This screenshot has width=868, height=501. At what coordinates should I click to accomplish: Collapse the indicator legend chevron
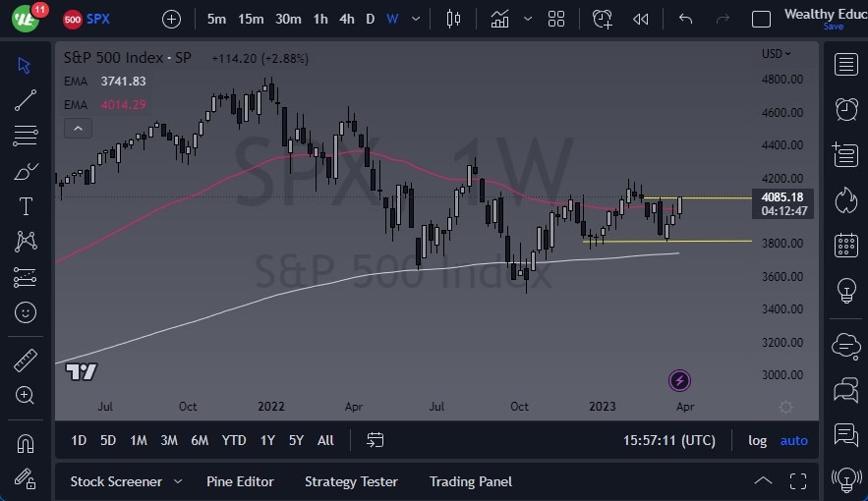(x=78, y=128)
